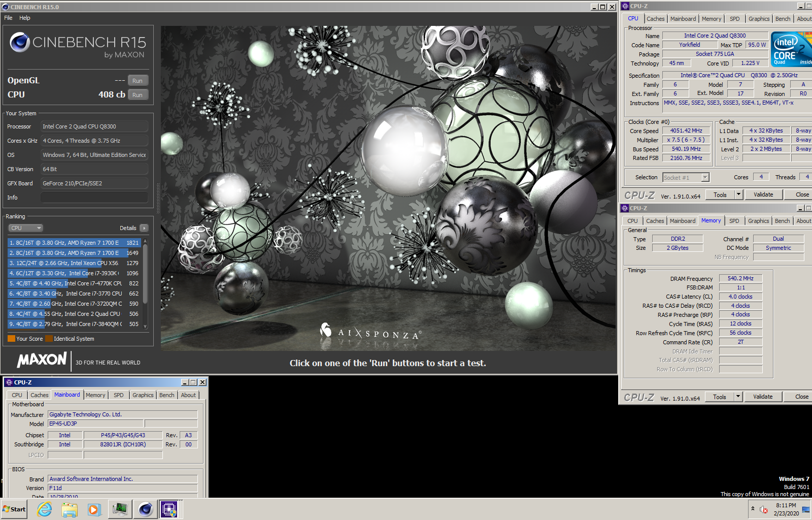Viewport: 812px width, 520px height.
Task: Click the MAXON logo
Action: point(42,360)
